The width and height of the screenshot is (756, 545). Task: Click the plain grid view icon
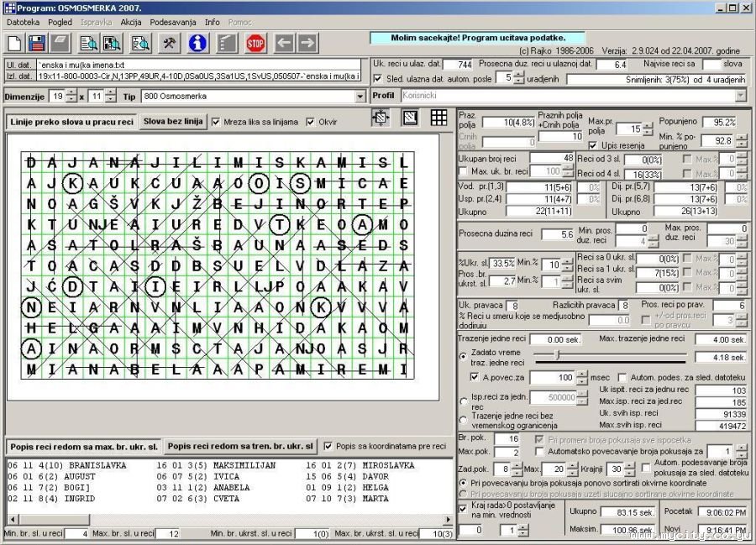click(x=438, y=118)
